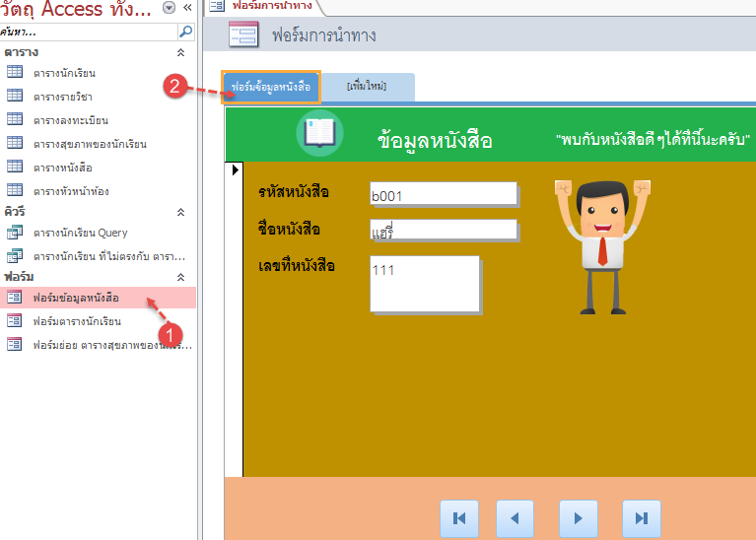Screen dimensions: 756x540
Task: Open ฟอร์มตารางนักเรียน form from the list
Action: pyautogui.click(x=77, y=321)
